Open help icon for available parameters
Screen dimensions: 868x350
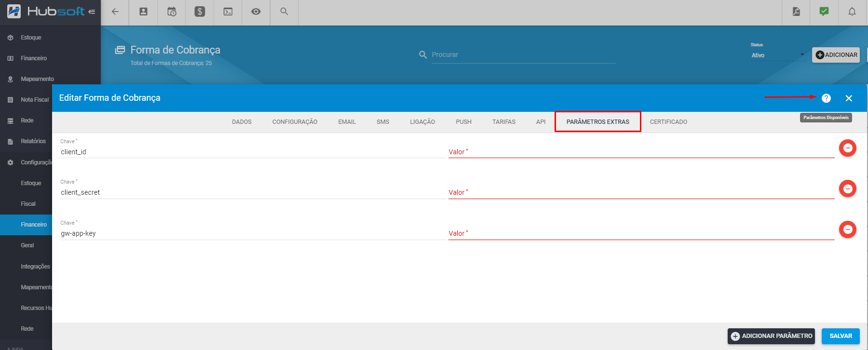[826, 98]
